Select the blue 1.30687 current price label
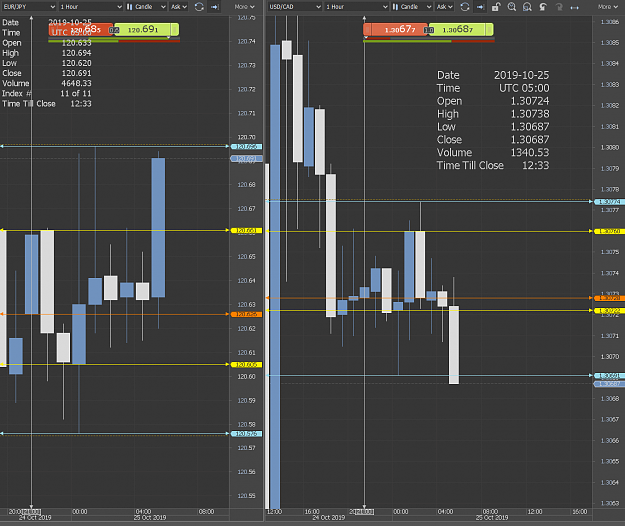The height and width of the screenshot is (526, 625). pos(609,384)
